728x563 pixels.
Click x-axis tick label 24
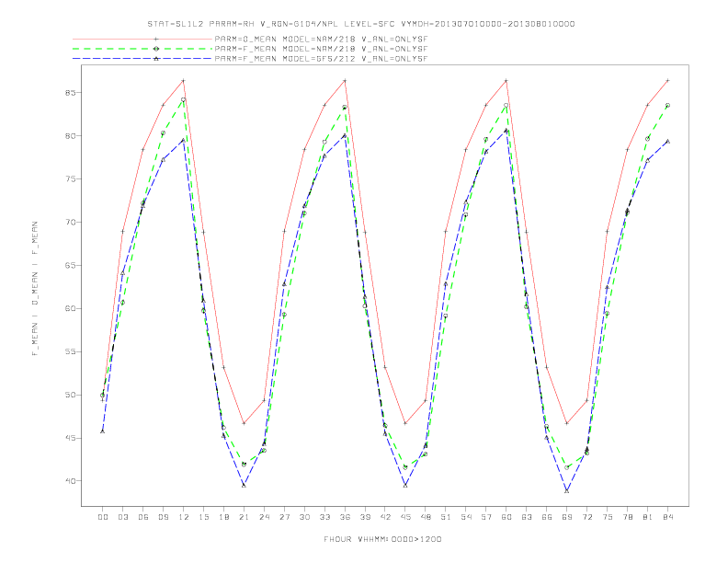click(264, 517)
